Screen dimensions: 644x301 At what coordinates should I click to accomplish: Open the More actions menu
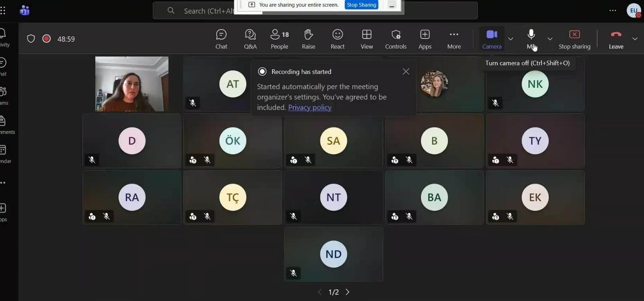click(x=454, y=39)
